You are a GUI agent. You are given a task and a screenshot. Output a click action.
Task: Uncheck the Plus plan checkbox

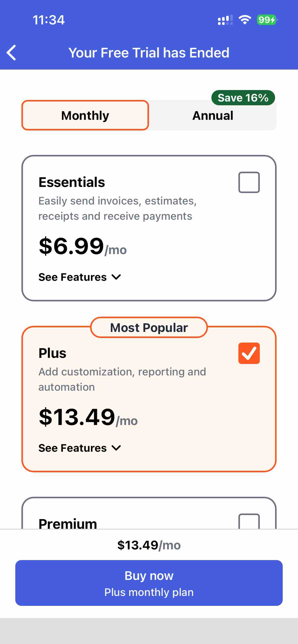coord(249,353)
